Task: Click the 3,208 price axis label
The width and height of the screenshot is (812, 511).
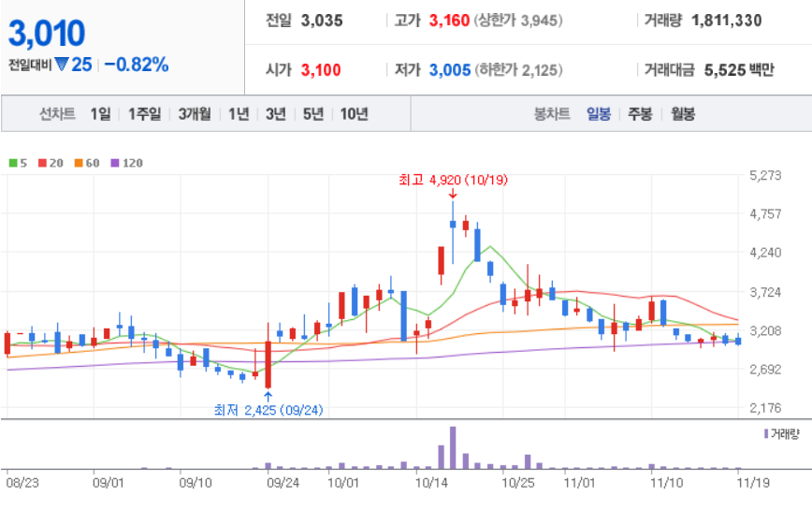Action: point(765,331)
